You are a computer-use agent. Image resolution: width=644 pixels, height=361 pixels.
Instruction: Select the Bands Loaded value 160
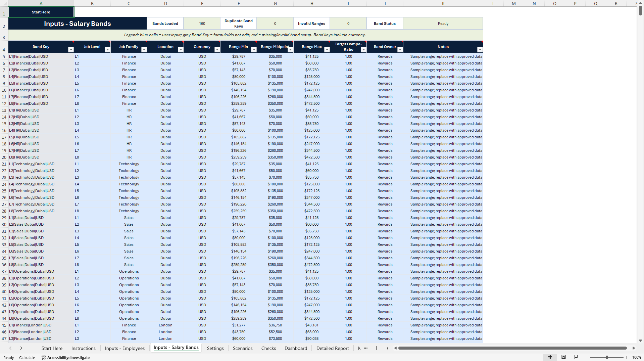(202, 24)
